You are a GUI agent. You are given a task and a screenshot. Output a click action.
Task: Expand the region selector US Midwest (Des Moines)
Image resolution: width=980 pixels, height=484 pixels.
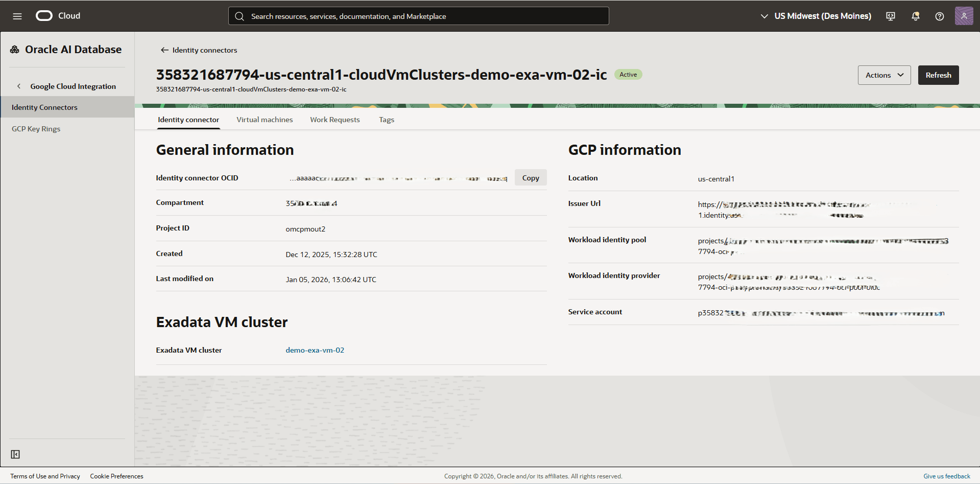(764, 16)
